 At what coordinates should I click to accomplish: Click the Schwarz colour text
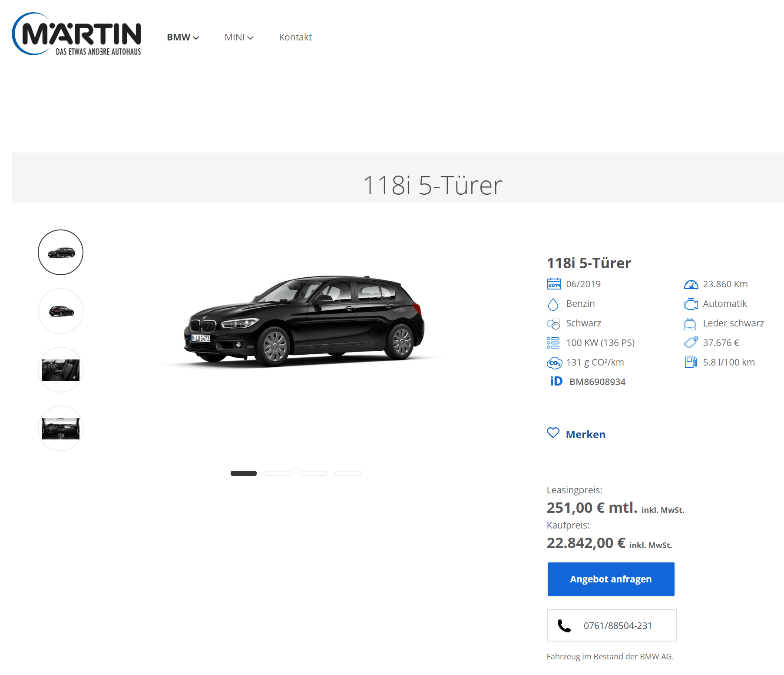coord(584,323)
